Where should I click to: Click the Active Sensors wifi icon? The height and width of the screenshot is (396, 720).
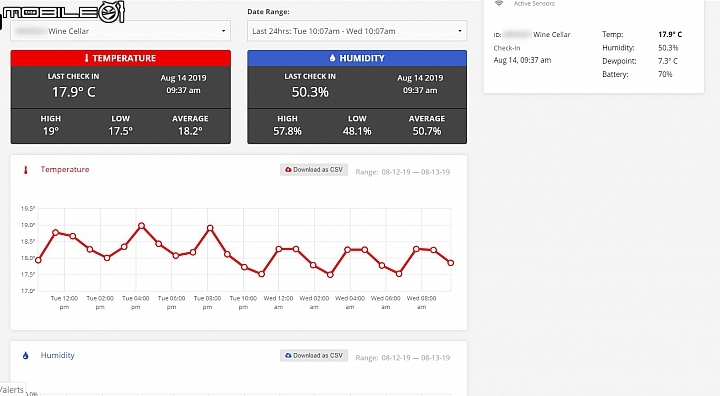(x=499, y=3)
